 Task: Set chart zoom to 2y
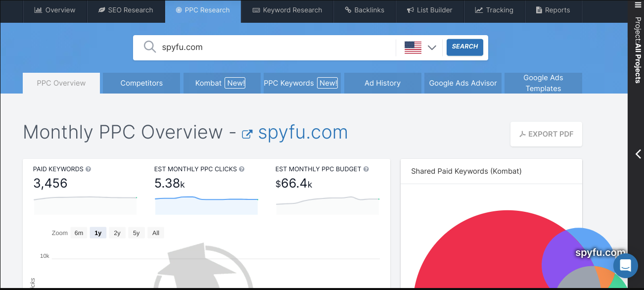(x=117, y=233)
